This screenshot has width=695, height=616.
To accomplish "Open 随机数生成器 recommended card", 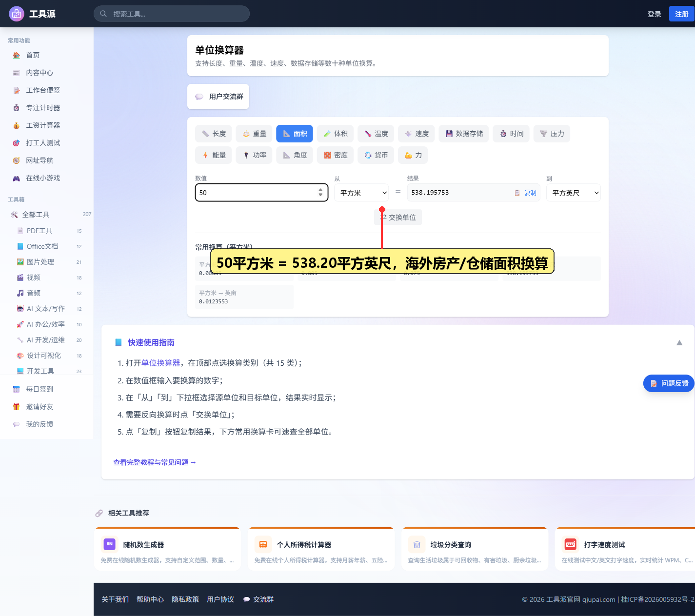I will 167,549.
